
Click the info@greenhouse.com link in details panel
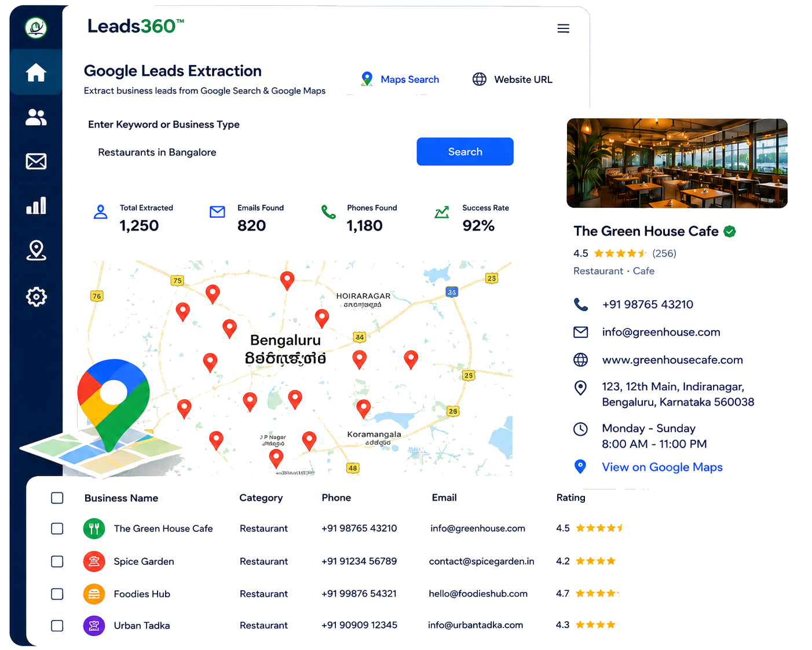coord(661,332)
